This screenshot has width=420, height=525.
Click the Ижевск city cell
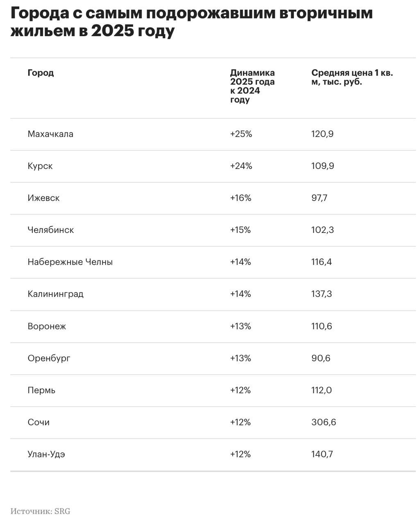coord(43,198)
